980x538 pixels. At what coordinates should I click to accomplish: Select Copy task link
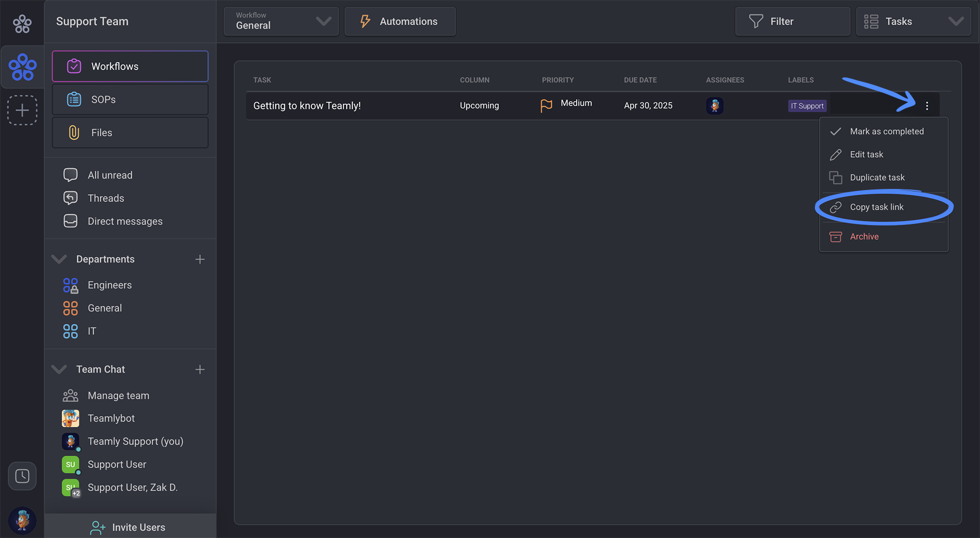(884, 207)
